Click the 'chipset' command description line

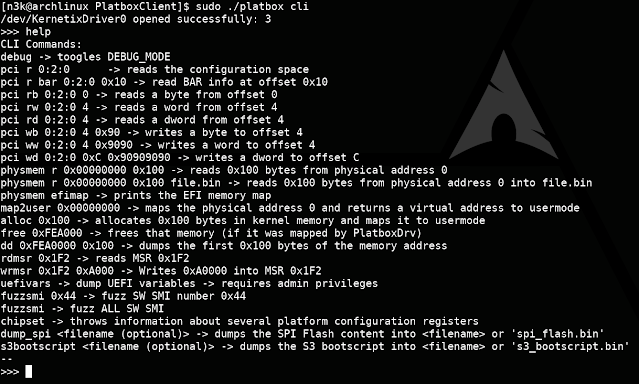click(240, 322)
